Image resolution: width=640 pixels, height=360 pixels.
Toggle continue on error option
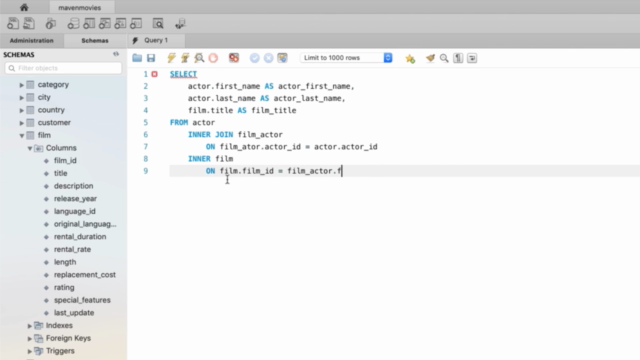tap(234, 58)
